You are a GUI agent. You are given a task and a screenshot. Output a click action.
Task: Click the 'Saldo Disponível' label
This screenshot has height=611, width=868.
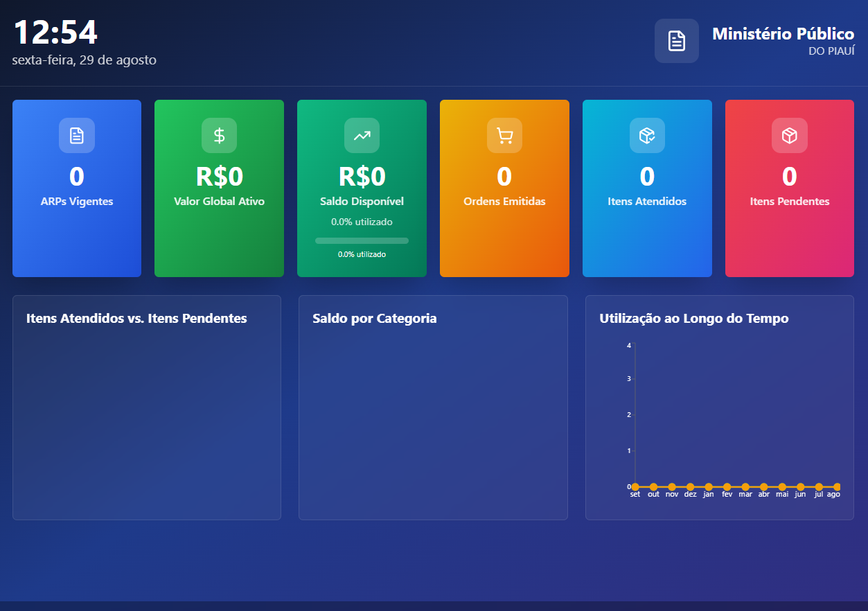point(362,202)
